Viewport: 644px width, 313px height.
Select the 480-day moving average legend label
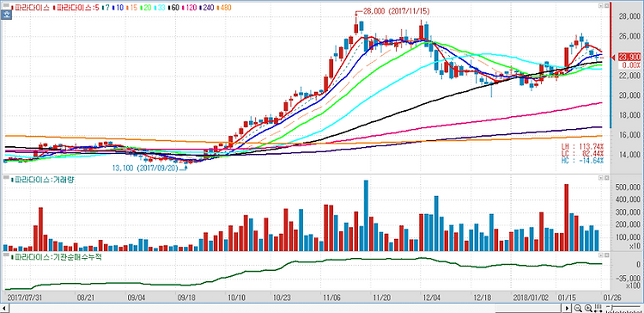coord(224,8)
